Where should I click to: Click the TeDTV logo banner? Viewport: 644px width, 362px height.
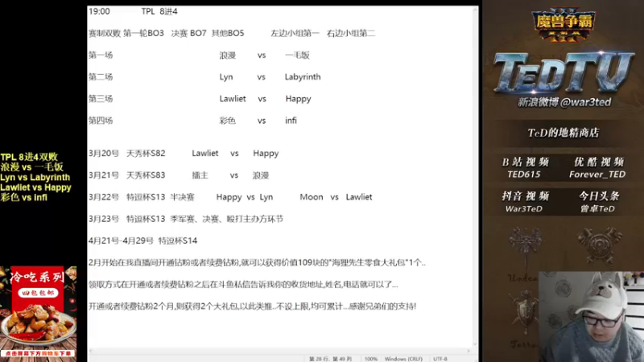(x=563, y=72)
